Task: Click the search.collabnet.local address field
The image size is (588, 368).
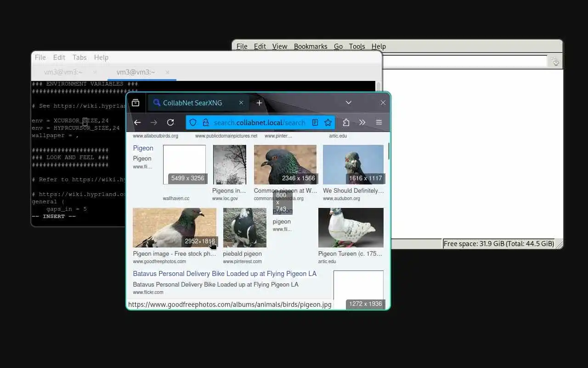Action: pos(260,122)
